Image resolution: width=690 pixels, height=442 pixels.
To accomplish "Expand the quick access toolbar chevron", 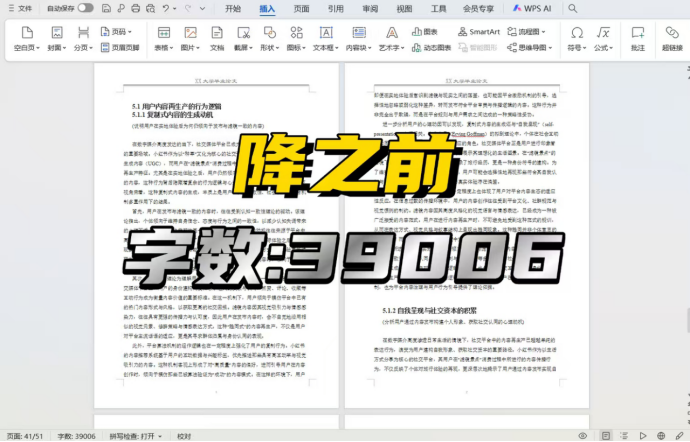I will point(202,8).
